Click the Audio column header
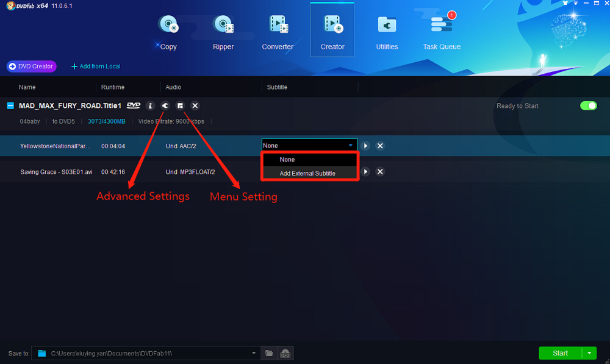The width and height of the screenshot is (610, 364). click(x=173, y=87)
